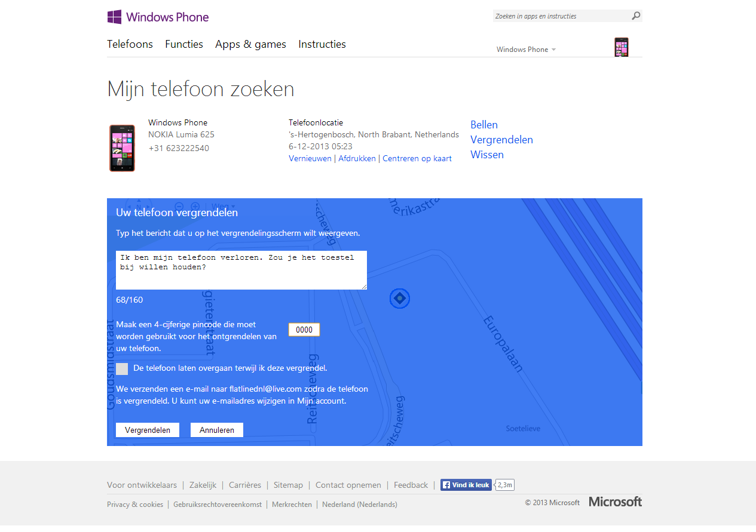Click the NOKIA Lumia 625 text
This screenshot has height=532, width=756.
point(181,134)
